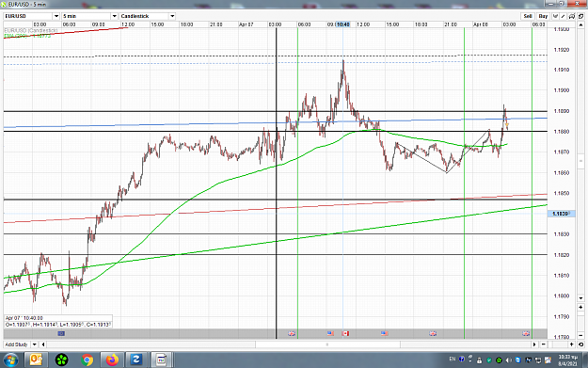The image size is (588, 368).
Task: Click the blue help icon in system tray
Action: pos(462,359)
